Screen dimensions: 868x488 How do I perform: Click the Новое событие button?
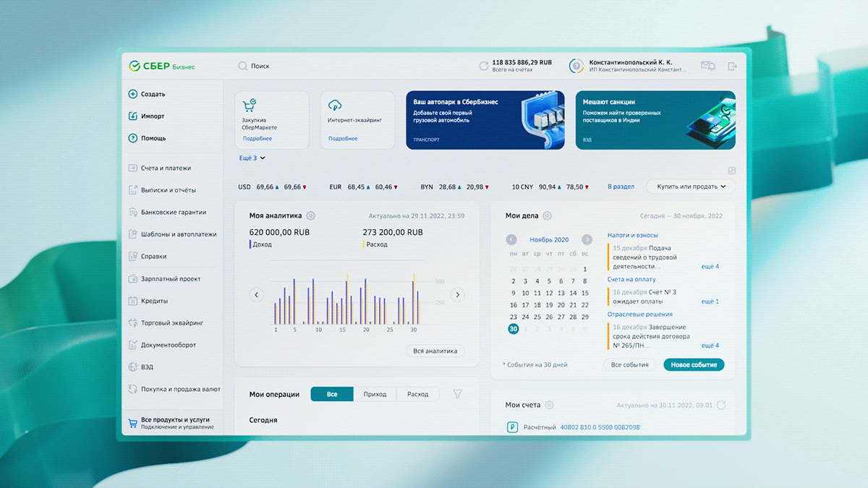(694, 365)
